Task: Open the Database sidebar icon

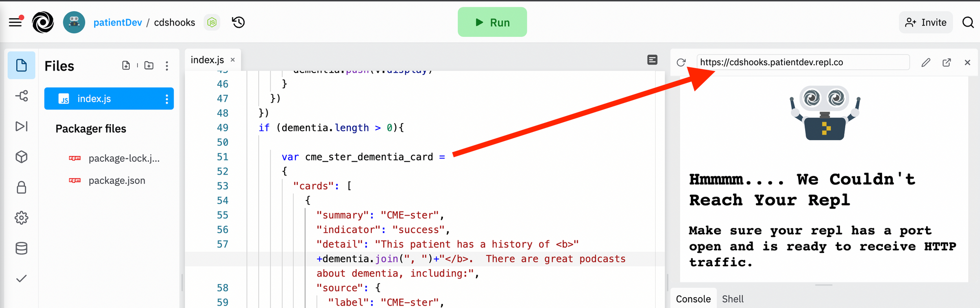Action: point(22,248)
